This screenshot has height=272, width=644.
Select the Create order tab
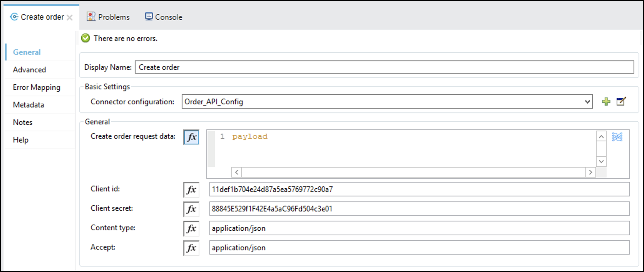coord(42,17)
